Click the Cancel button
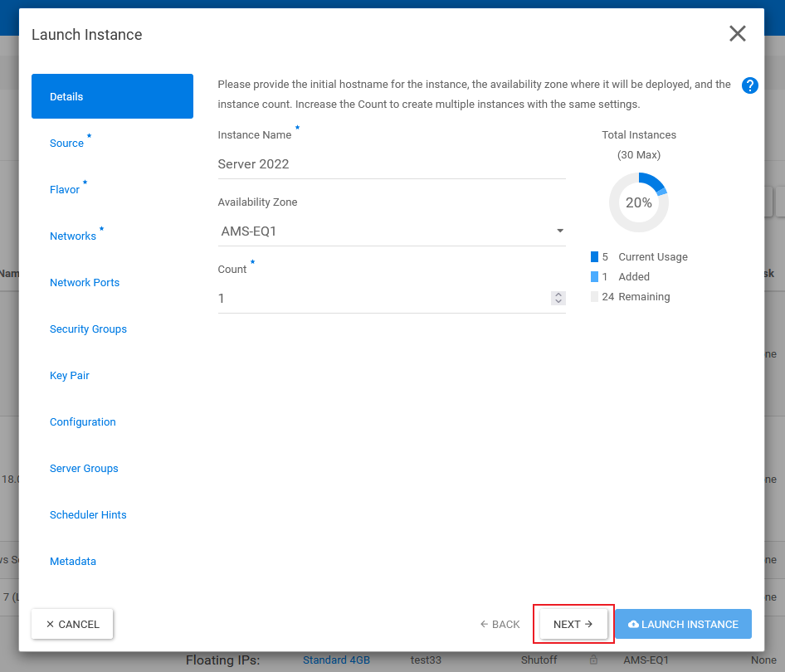Image resolution: width=785 pixels, height=672 pixels. pos(72,624)
